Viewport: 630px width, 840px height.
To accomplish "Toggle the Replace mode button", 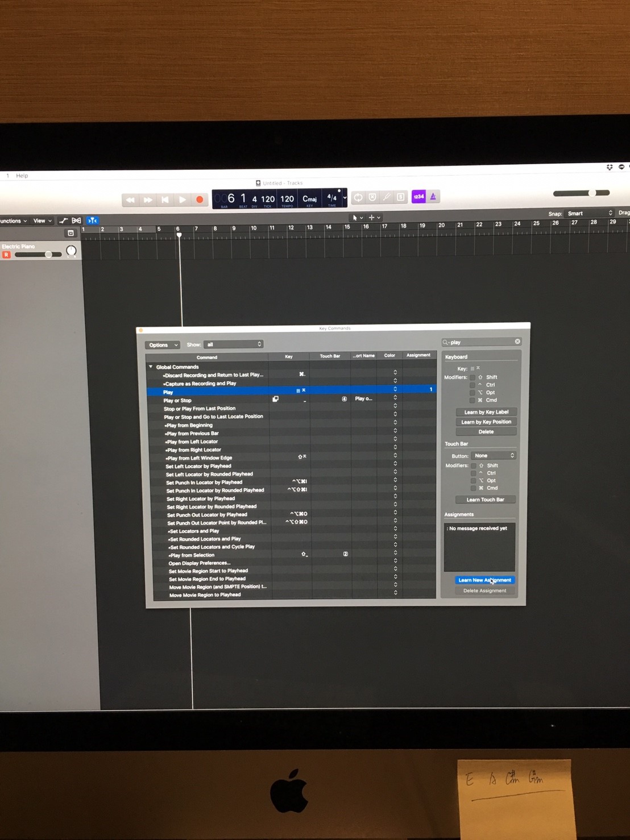I will click(x=372, y=197).
